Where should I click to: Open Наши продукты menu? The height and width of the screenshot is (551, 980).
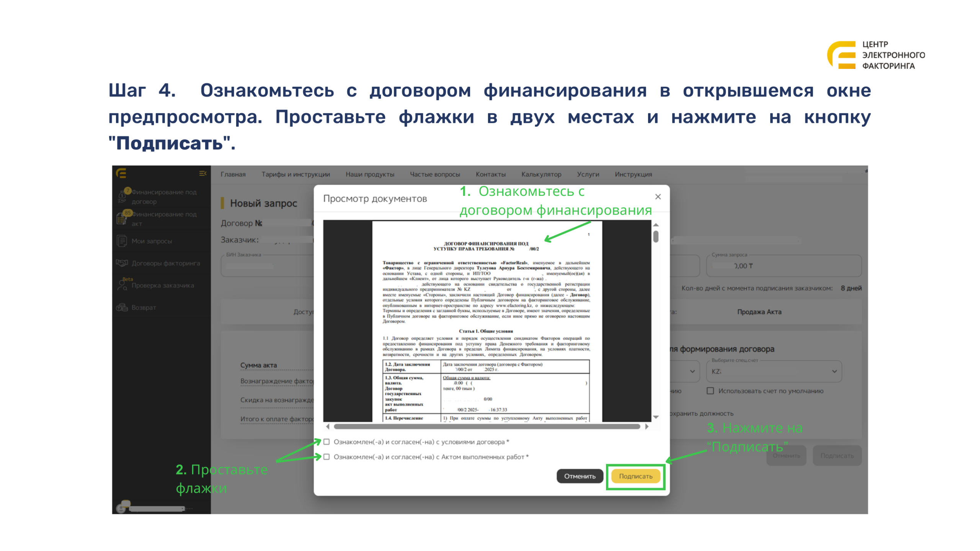coord(370,174)
